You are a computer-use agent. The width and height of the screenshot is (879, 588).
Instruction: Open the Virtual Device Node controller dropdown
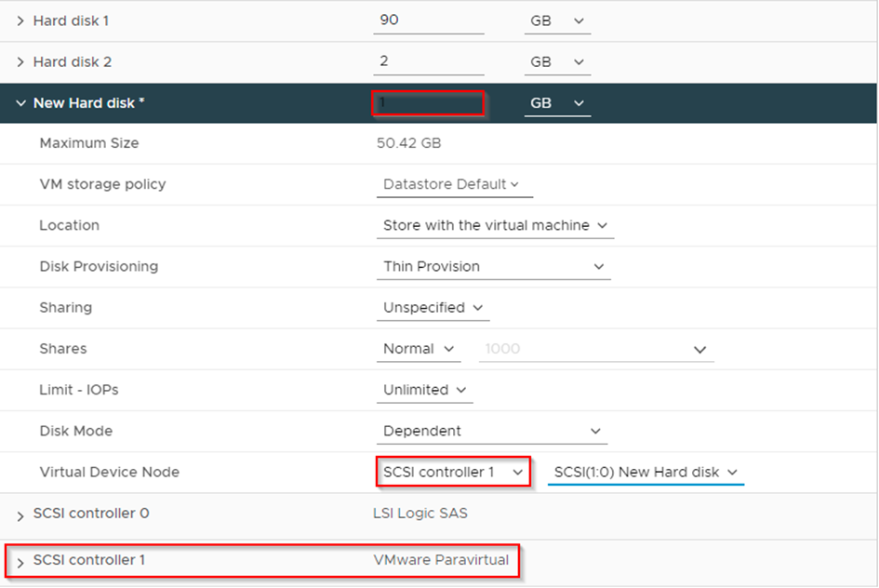(x=453, y=472)
